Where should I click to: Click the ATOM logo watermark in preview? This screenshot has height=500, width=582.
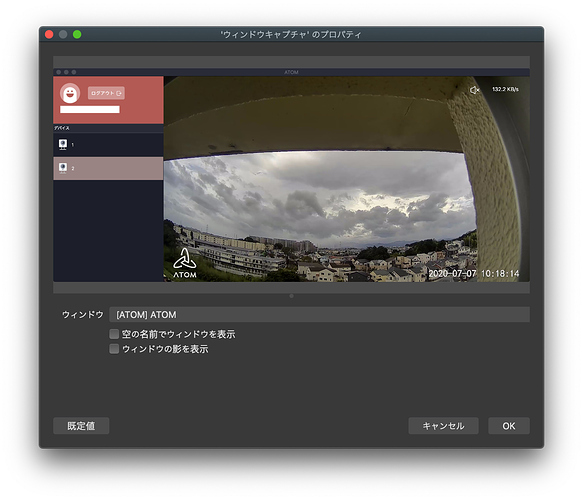pos(185,263)
